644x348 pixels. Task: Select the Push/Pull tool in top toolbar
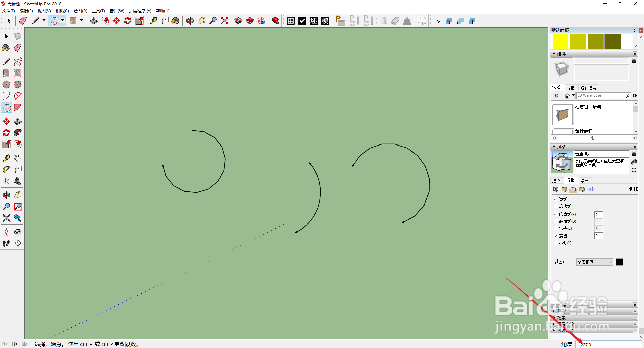click(x=94, y=21)
